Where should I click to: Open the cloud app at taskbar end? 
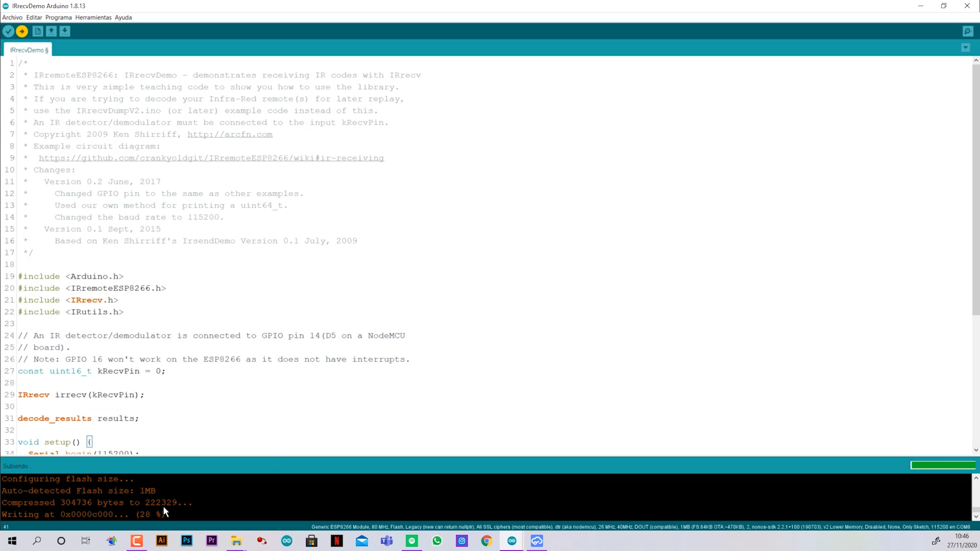point(537,541)
